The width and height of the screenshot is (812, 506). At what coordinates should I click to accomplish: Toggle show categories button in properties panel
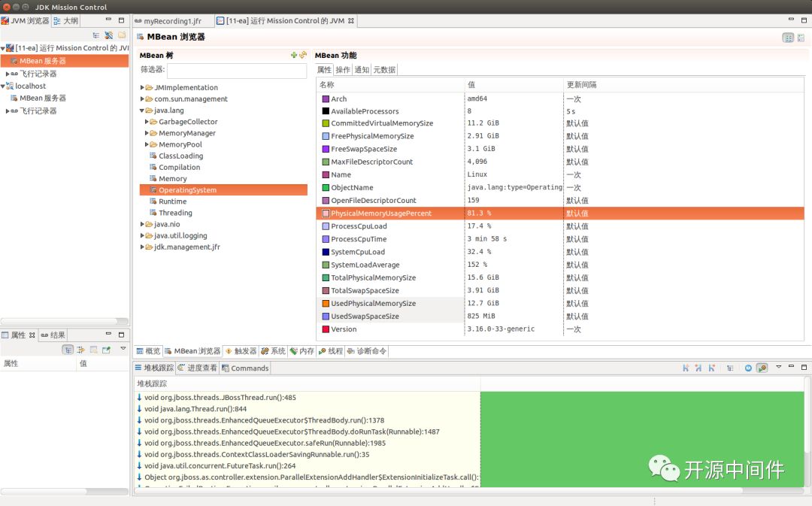pyautogui.click(x=68, y=350)
